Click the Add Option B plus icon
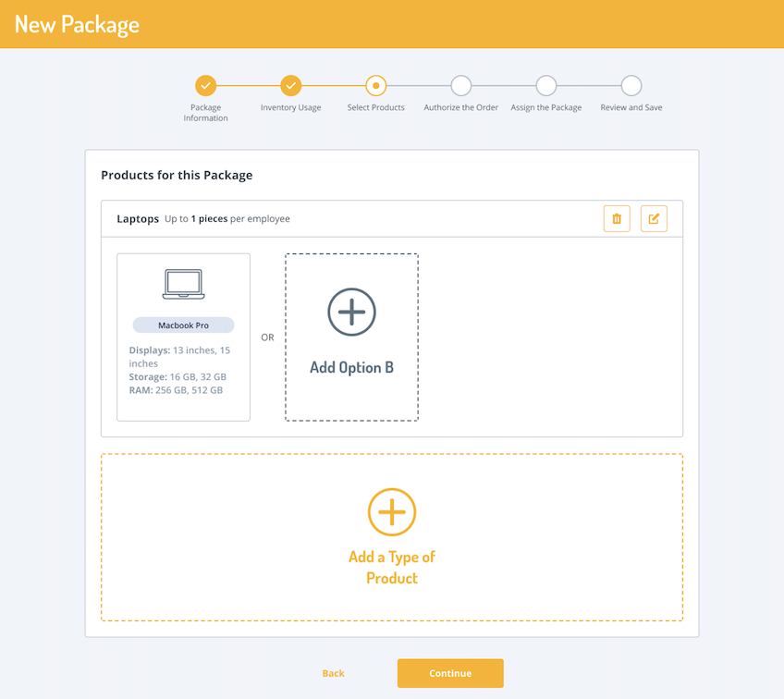The image size is (784, 699). tap(351, 312)
